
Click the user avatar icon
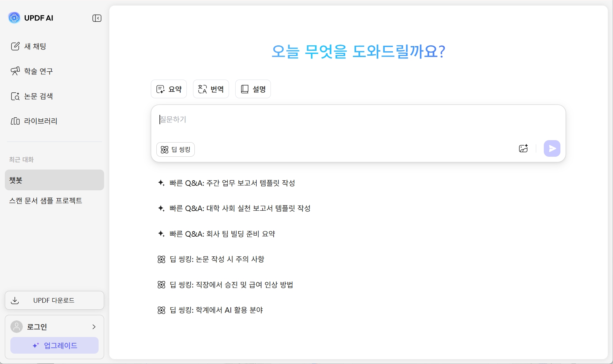click(17, 327)
